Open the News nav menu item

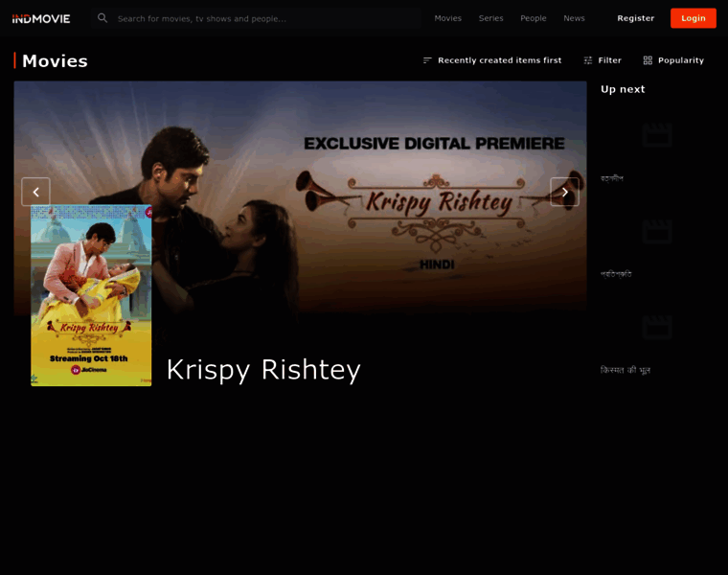(x=574, y=18)
